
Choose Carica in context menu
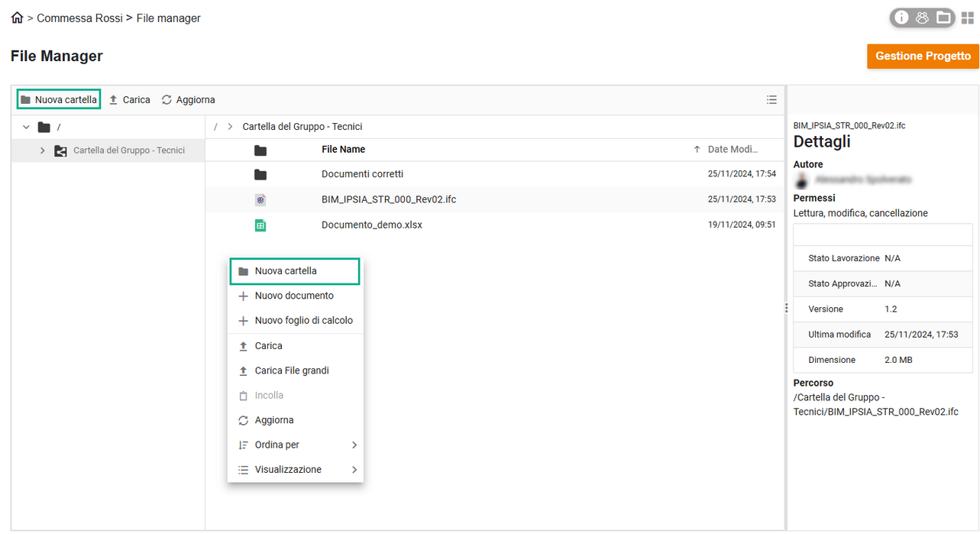click(295, 346)
